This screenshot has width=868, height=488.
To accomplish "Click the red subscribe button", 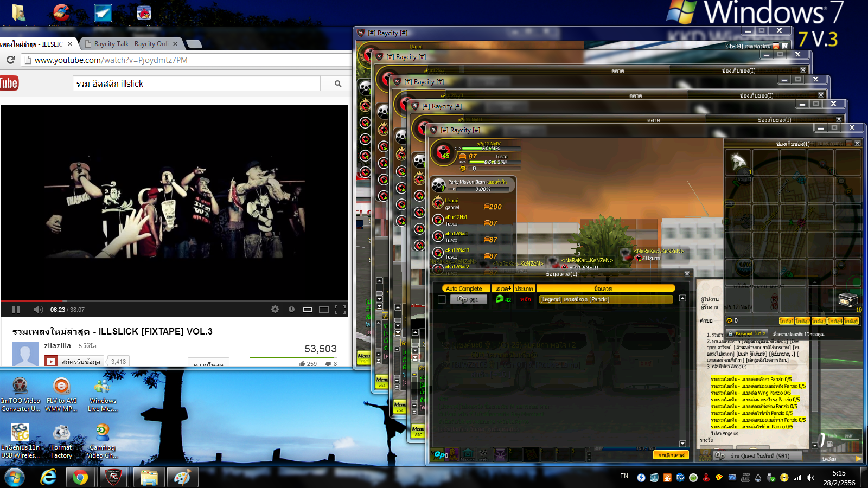I will [74, 361].
